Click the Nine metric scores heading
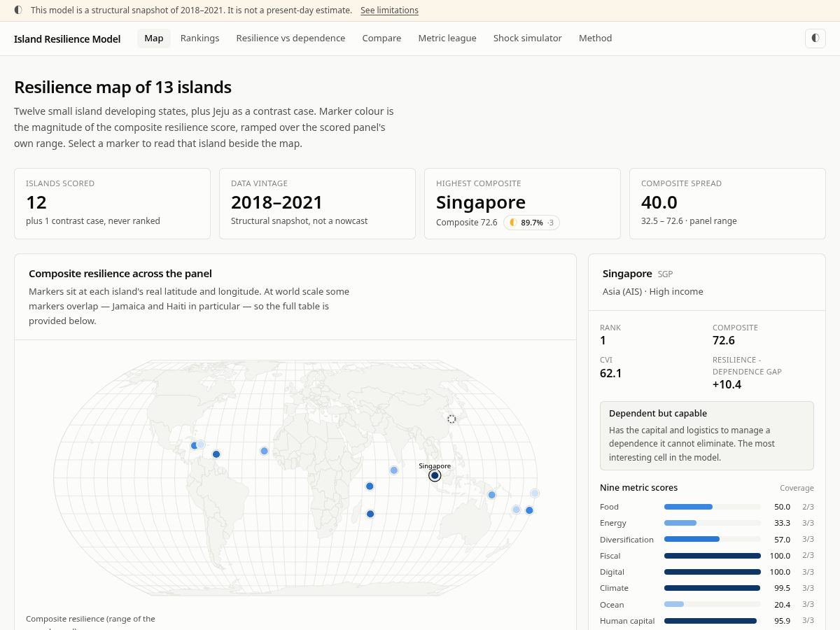840x630 pixels. tap(638, 487)
